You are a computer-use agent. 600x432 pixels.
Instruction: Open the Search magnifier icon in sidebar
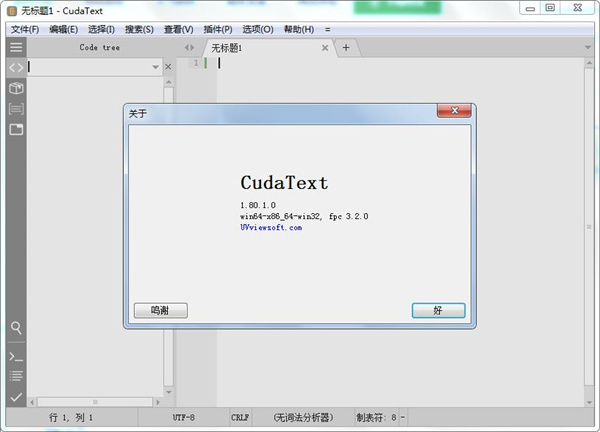[x=16, y=328]
